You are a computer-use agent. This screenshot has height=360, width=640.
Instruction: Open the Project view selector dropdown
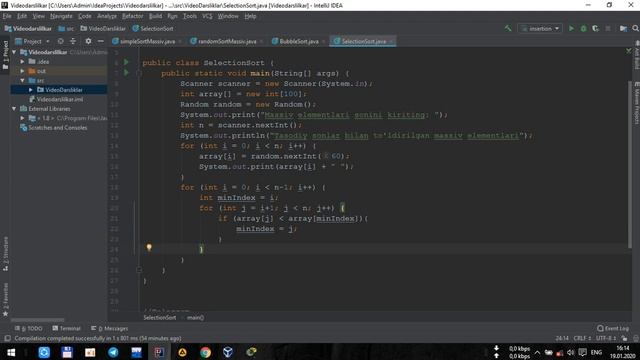tap(32, 41)
